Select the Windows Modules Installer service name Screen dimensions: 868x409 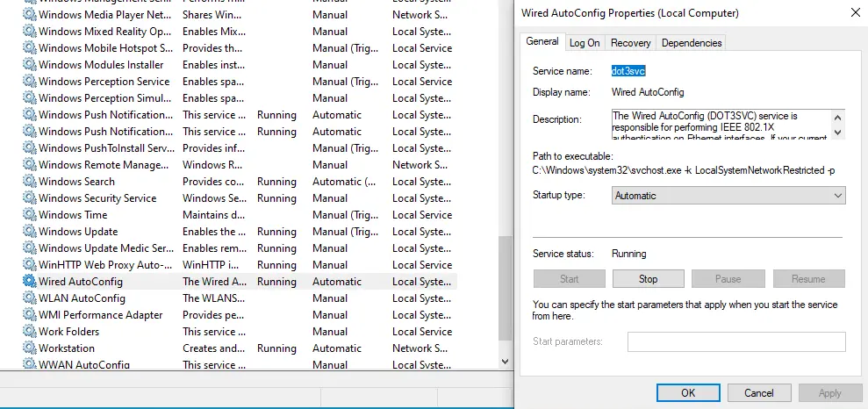click(x=101, y=65)
